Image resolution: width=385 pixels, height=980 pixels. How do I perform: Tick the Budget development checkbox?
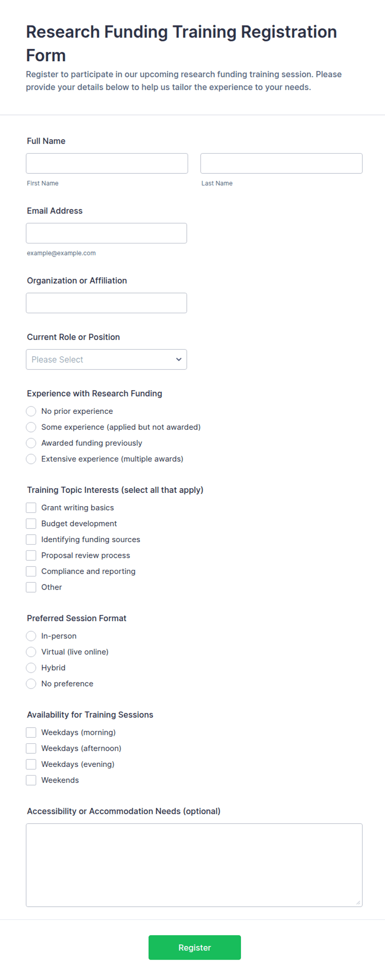(31, 524)
